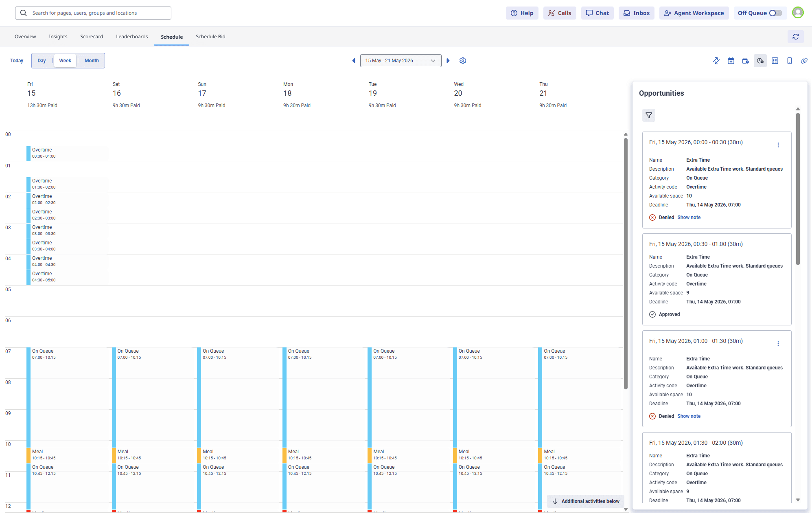Image resolution: width=812 pixels, height=516 pixels.
Task: Click the Opportunities panel scrollbar thumb
Action: pos(798,189)
